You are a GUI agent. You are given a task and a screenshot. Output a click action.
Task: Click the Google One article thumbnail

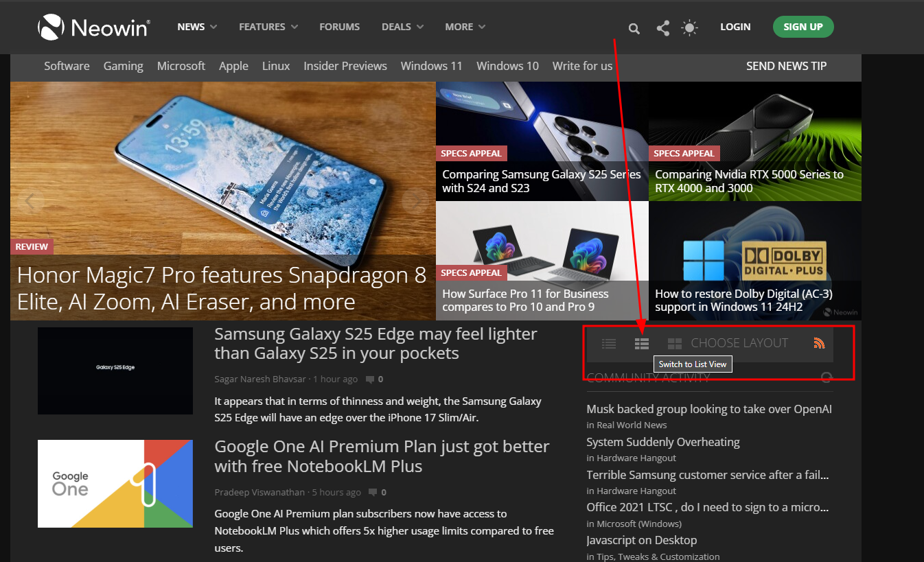[x=115, y=484]
